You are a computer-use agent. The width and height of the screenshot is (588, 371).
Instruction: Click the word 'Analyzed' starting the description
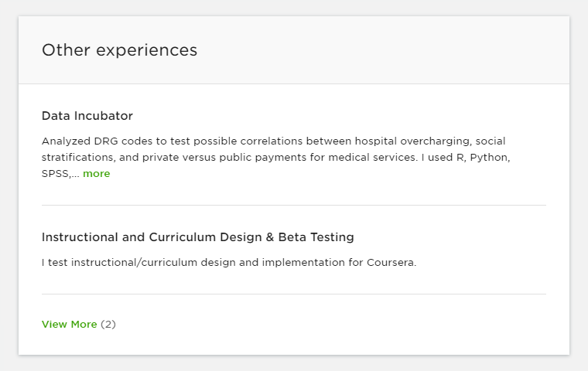point(67,141)
